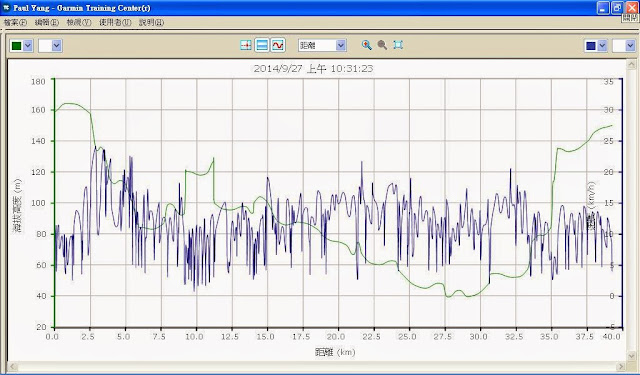Toggle the smoothed curve chart icon
The height and width of the screenshot is (375, 640).
(278, 45)
